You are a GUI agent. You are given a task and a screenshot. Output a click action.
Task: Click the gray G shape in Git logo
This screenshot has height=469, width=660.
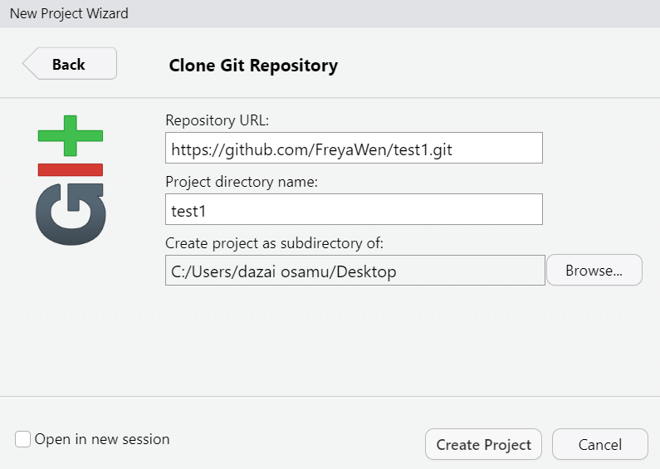pos(71,213)
